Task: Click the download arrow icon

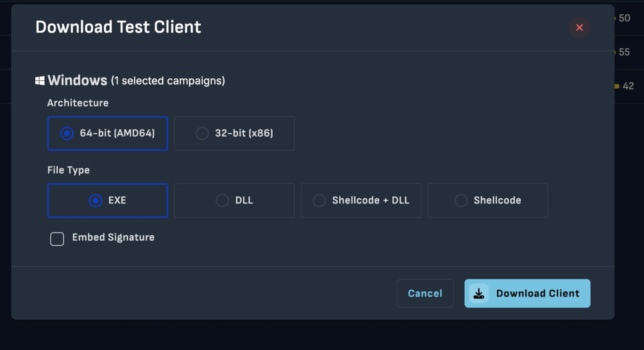Action: click(478, 293)
